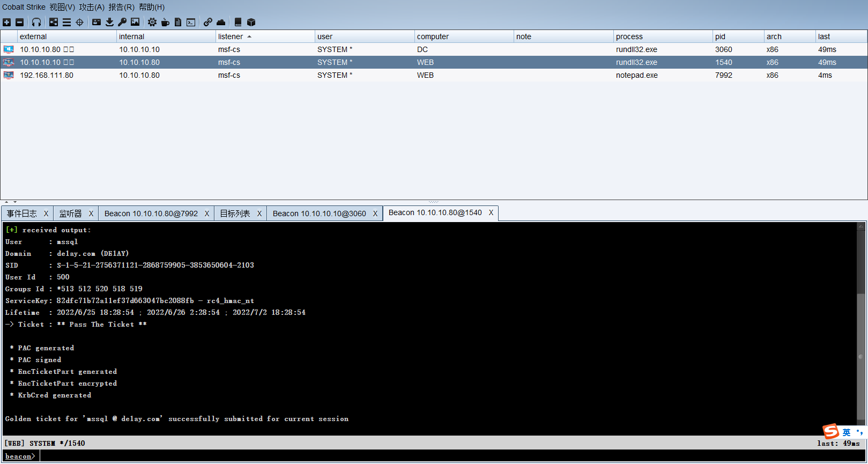This screenshot has width=868, height=464.
Task: Click the connect to team server plus icon
Action: click(6, 22)
